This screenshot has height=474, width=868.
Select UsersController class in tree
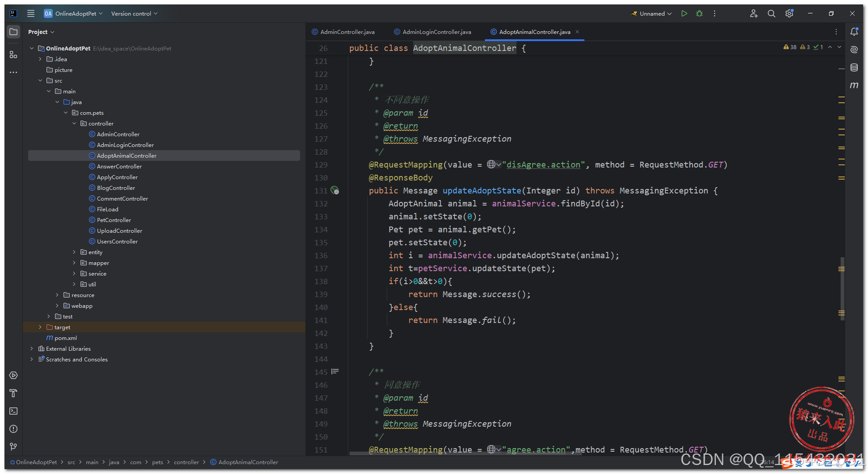coord(117,241)
